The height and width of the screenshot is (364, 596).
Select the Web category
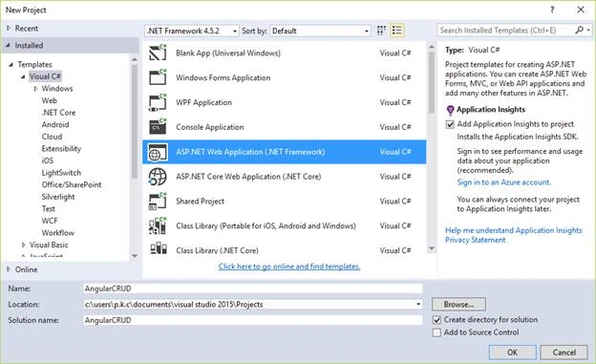(49, 101)
